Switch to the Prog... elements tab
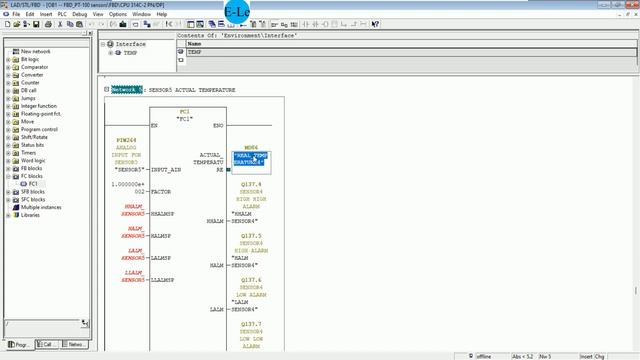 (19, 344)
